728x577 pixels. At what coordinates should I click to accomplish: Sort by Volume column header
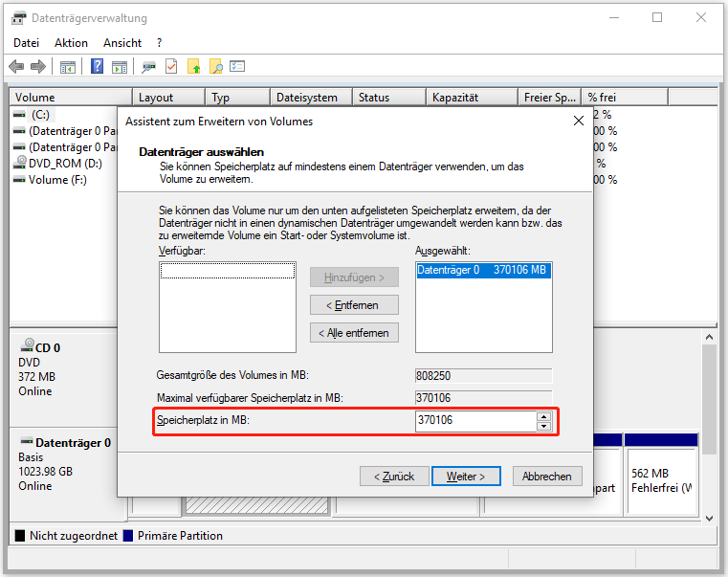click(71, 98)
